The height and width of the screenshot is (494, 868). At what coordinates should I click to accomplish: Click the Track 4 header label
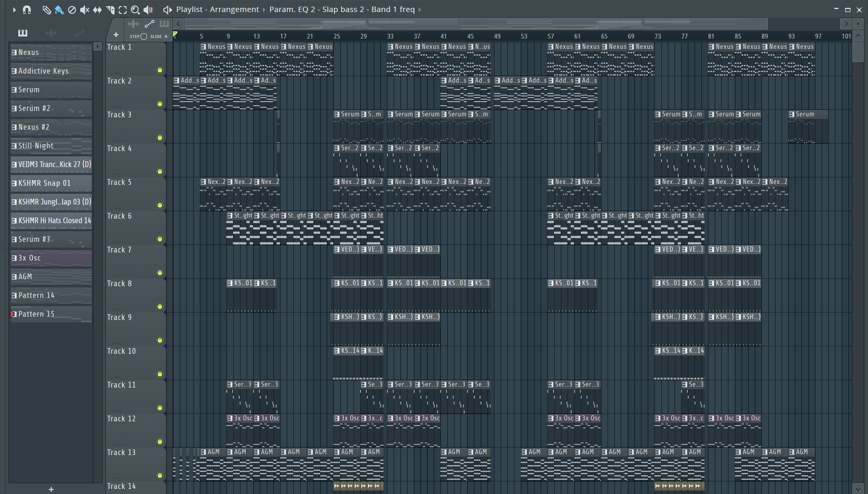119,149
